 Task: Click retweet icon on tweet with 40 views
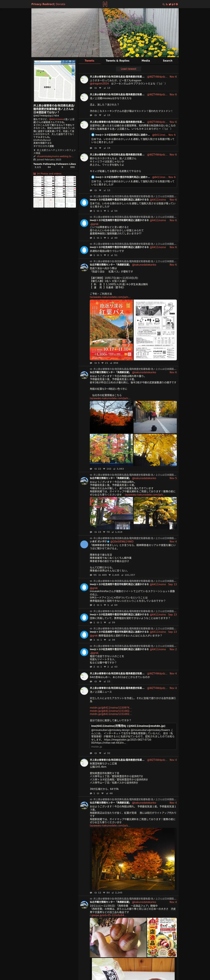[98, 238]
